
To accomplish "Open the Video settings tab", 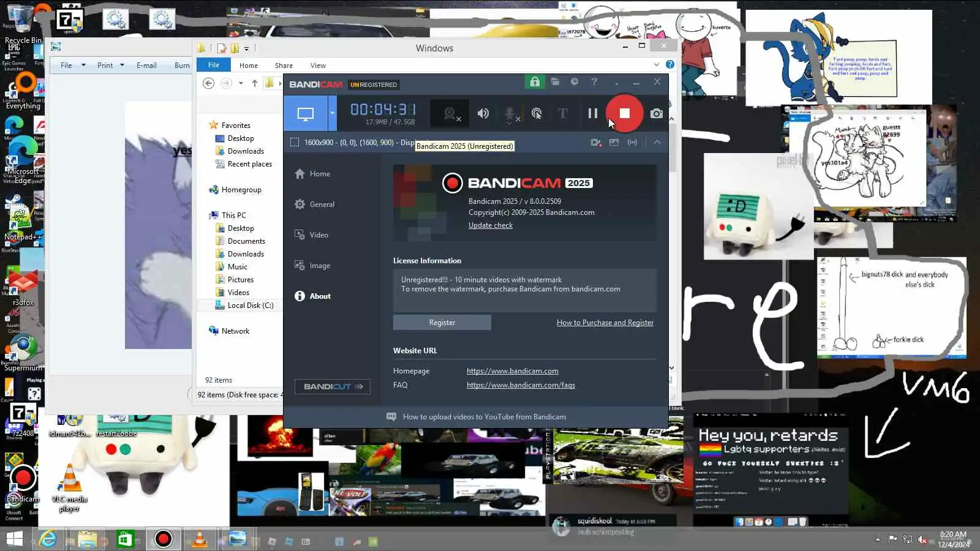I will click(311, 235).
